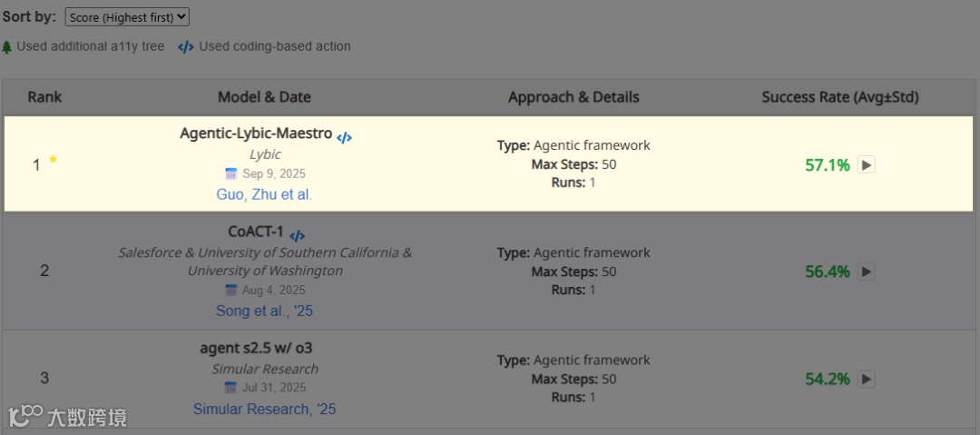This screenshot has height=435, width=980.
Task: Open the Sort by dropdown
Action: 127,17
